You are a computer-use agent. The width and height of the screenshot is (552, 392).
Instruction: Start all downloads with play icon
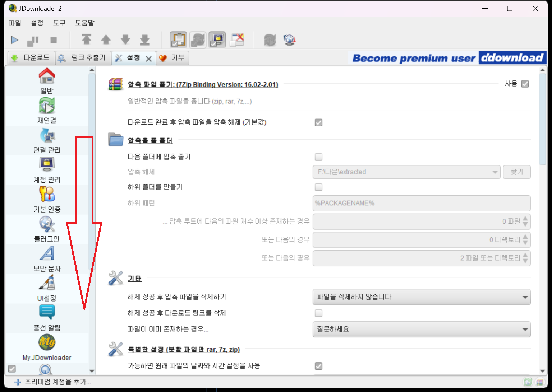point(14,40)
